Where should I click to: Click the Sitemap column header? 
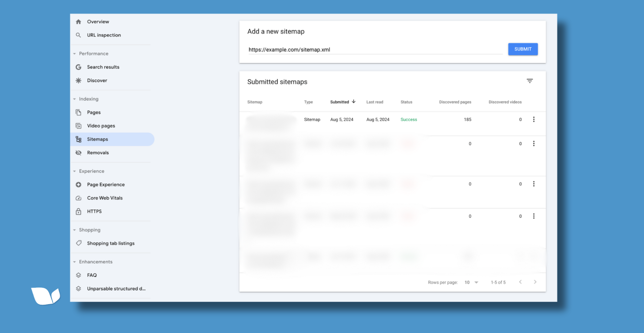255,102
